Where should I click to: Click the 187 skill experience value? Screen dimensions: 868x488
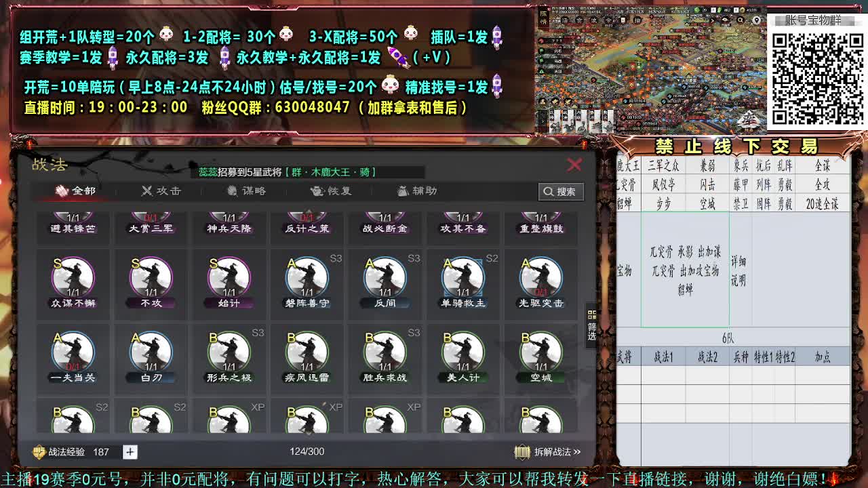101,451
